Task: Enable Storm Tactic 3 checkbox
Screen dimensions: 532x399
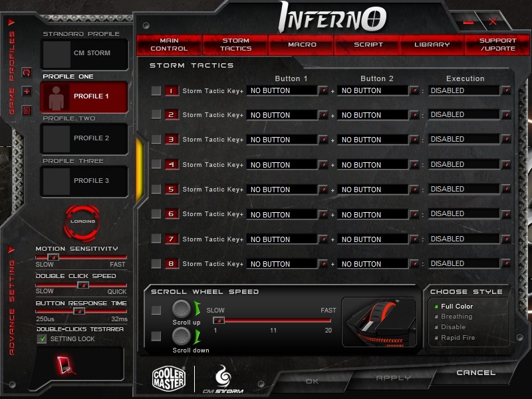Action: (x=156, y=139)
